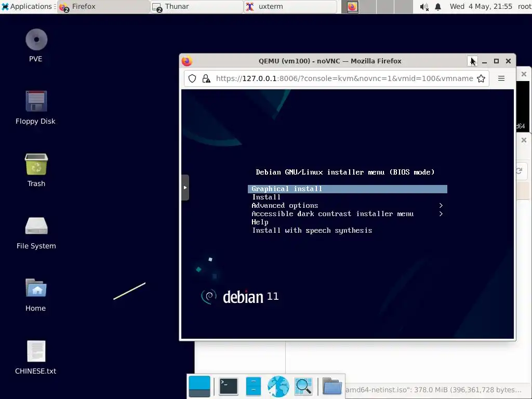Click the Firefox logo in window titlebar
This screenshot has height=399, width=532.
[187, 61]
